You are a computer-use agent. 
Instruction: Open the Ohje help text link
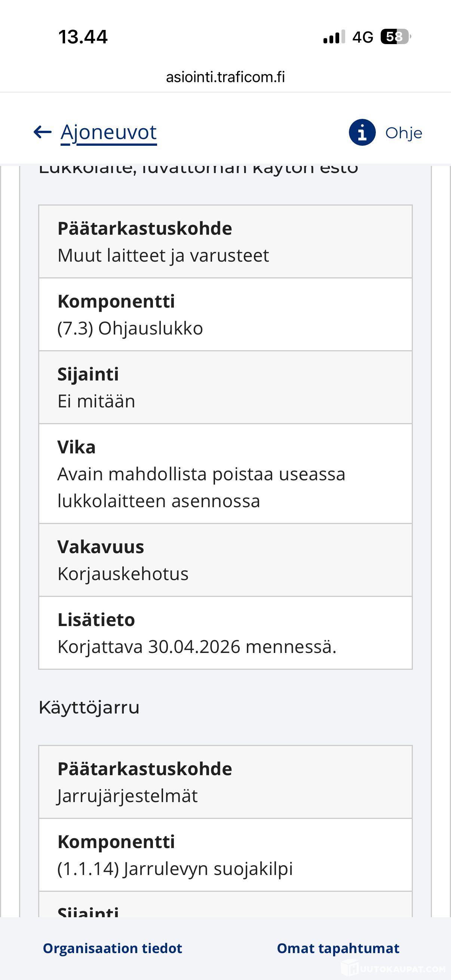tap(404, 133)
